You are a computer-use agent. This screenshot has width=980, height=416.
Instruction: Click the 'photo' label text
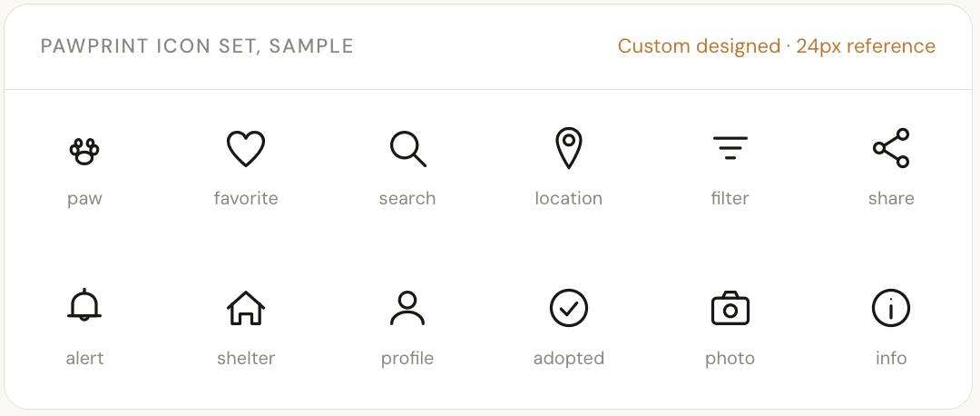[x=730, y=359]
